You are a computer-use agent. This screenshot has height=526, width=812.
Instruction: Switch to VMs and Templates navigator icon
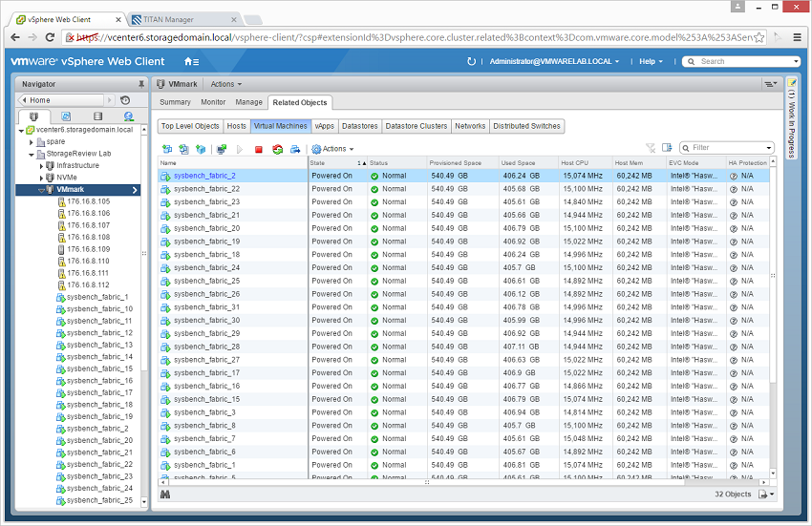[x=66, y=116]
